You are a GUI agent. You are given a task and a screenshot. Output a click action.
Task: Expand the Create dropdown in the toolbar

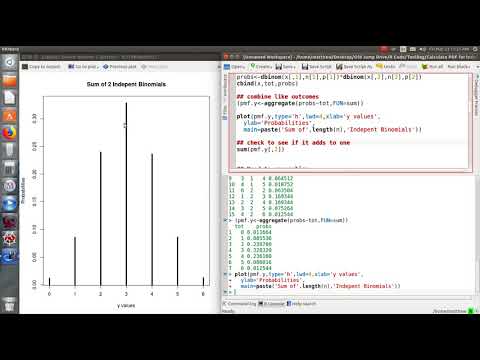(x=261, y=67)
